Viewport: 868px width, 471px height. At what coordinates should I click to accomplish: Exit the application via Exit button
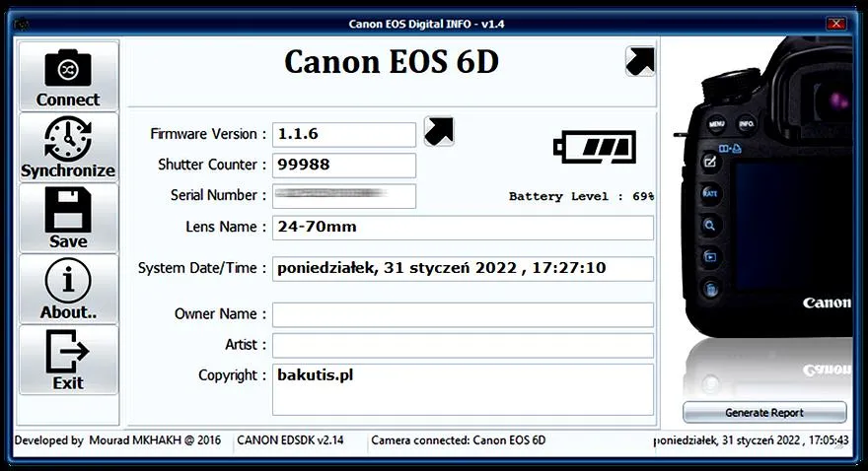coord(69,360)
